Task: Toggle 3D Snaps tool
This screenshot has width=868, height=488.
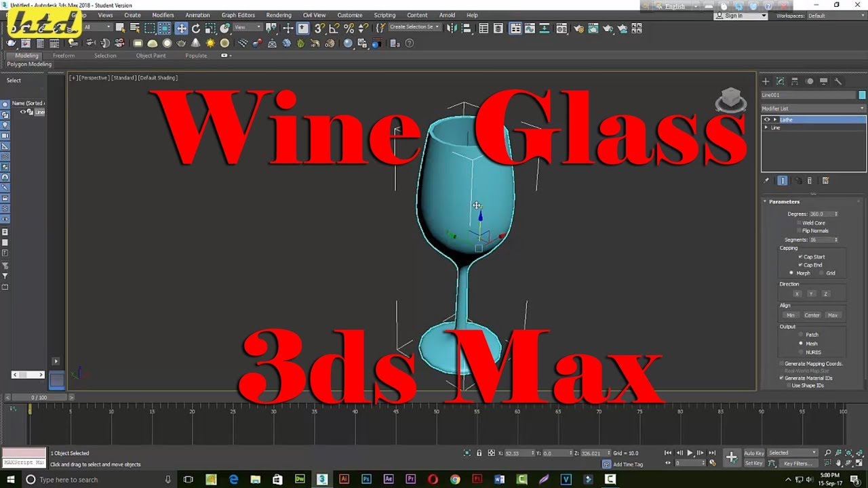Action: coord(319,28)
